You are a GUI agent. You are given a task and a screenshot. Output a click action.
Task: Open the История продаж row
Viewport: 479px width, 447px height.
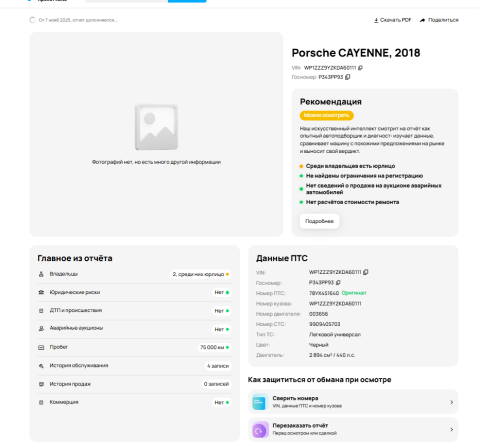click(x=134, y=384)
